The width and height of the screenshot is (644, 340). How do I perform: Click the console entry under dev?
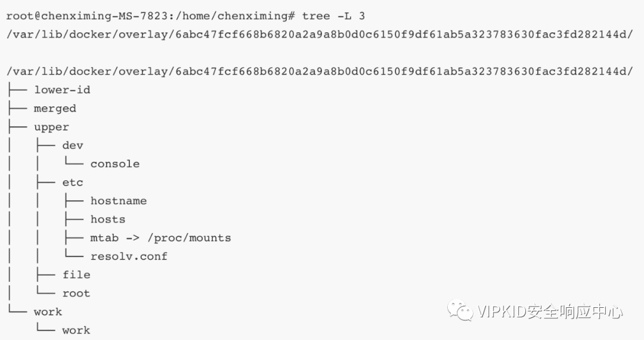[x=115, y=164]
